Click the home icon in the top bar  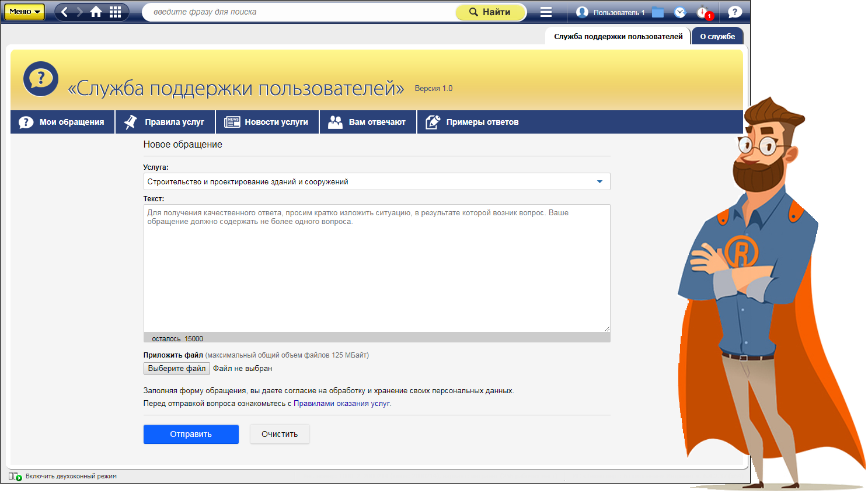point(96,12)
